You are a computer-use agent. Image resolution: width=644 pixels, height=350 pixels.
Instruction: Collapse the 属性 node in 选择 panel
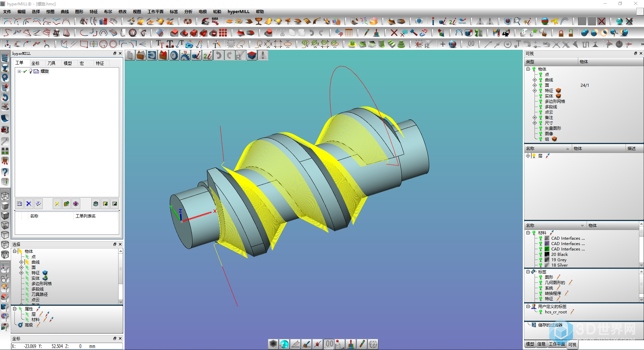(x=14, y=309)
